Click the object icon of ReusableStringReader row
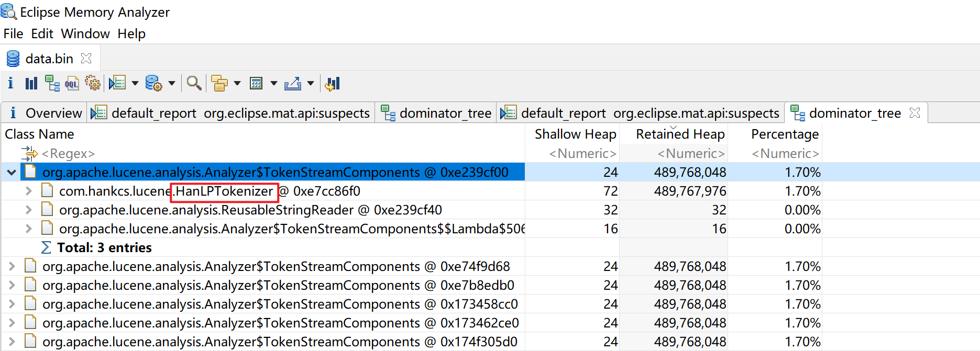Viewport: 980px width, 351px height. pyautogui.click(x=47, y=209)
